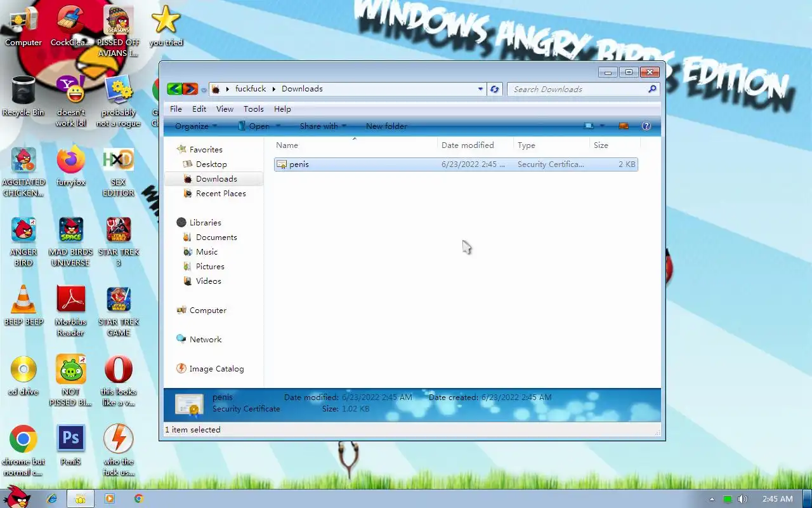Click the search magnifier icon

[x=652, y=89]
